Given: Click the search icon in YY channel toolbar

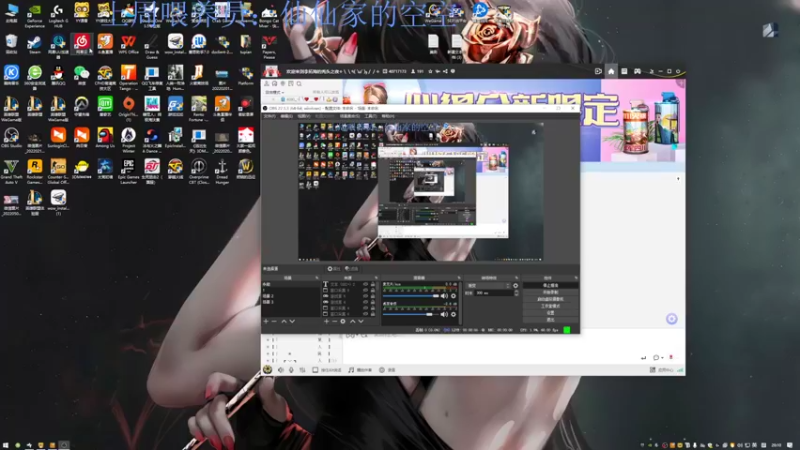Looking at the screenshot, I should (x=299, y=84).
